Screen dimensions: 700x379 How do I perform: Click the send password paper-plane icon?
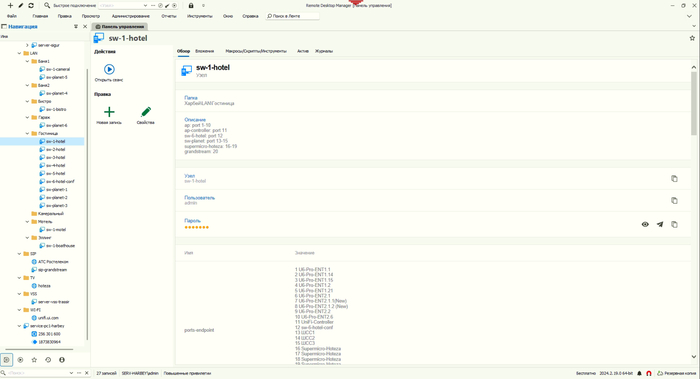660,225
